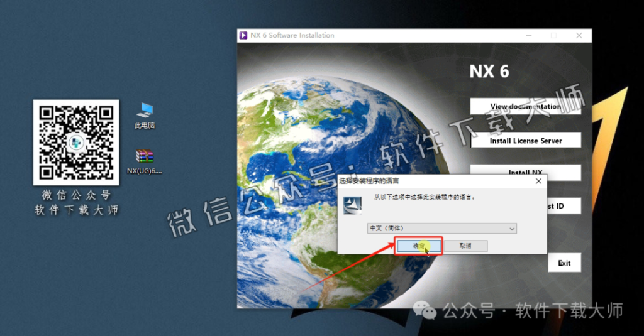Click the View documentation button
Image resolution: width=644 pixels, height=336 pixels.
[525, 106]
